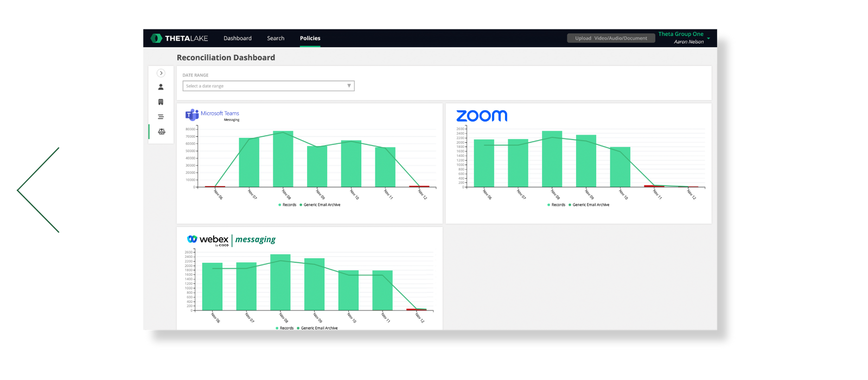Toggle Records legend in Webex chart
The height and width of the screenshot is (380, 868).
(x=285, y=328)
